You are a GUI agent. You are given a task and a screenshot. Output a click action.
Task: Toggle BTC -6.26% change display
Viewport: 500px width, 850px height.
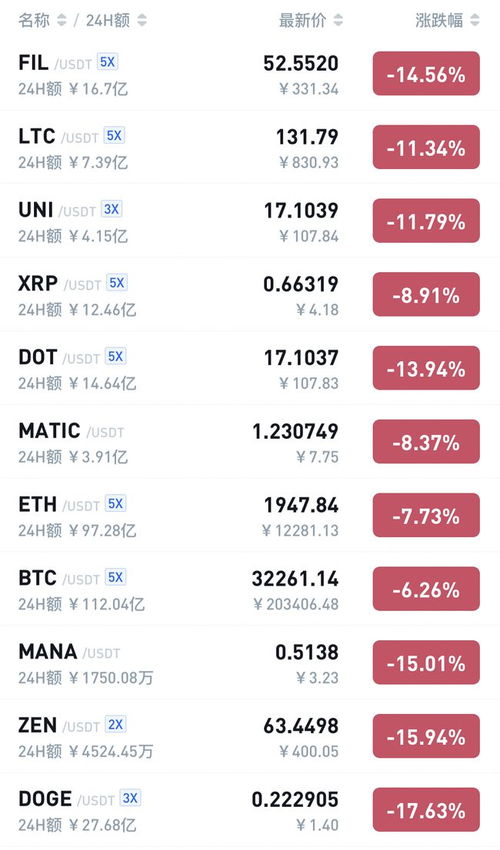click(x=426, y=589)
